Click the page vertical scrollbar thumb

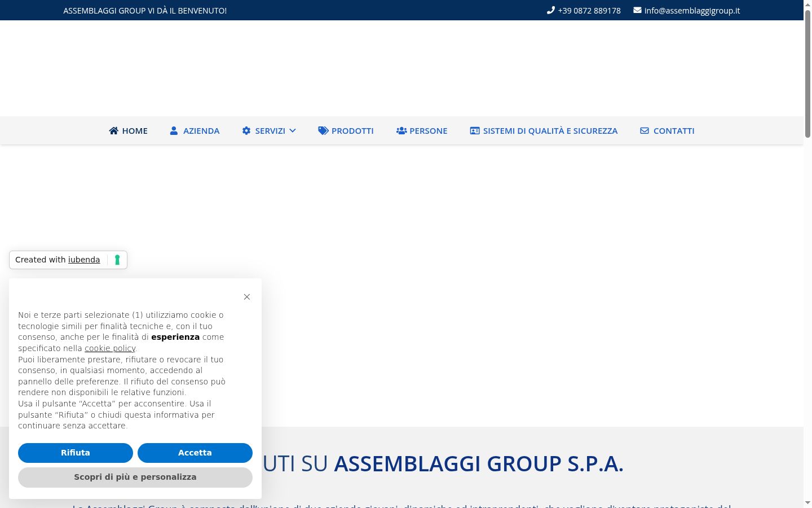807,73
